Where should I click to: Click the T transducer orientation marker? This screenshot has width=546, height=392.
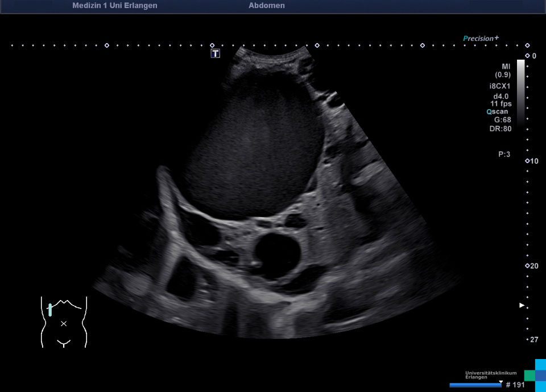(x=216, y=53)
